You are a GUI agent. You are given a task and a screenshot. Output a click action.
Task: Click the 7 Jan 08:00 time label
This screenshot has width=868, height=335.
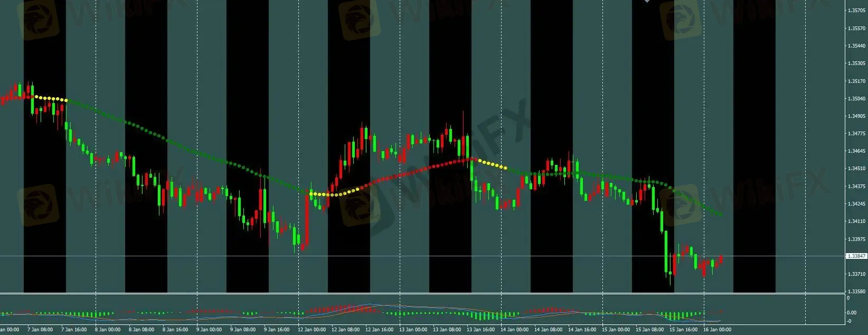[x=39, y=330]
